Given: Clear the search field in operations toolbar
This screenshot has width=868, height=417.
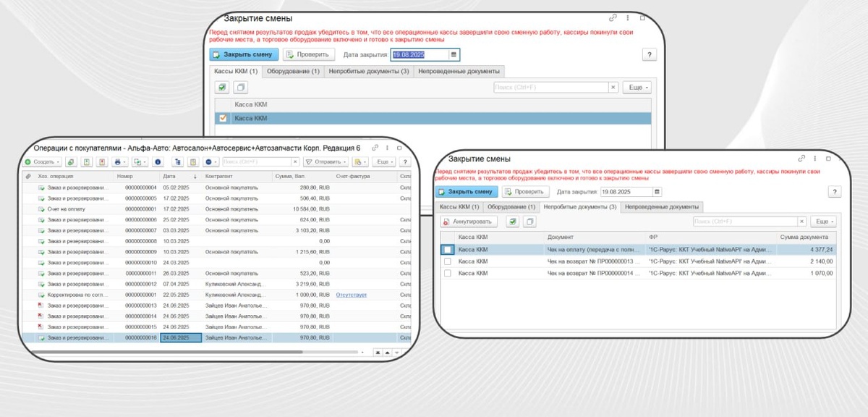Looking at the screenshot, I should (x=294, y=162).
